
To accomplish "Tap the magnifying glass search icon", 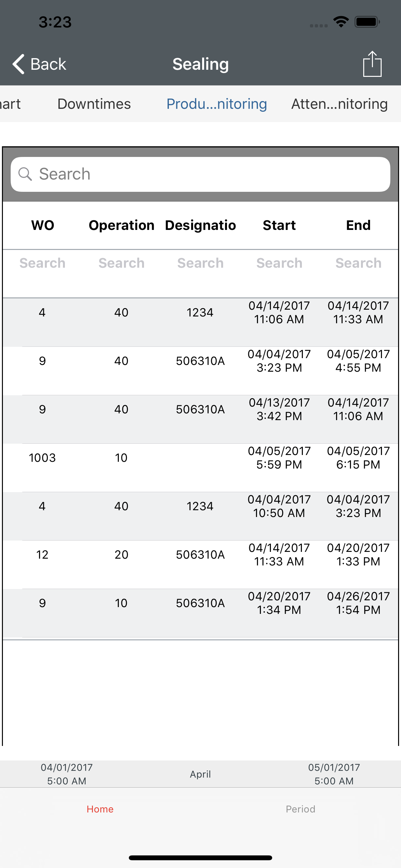I will click(25, 174).
